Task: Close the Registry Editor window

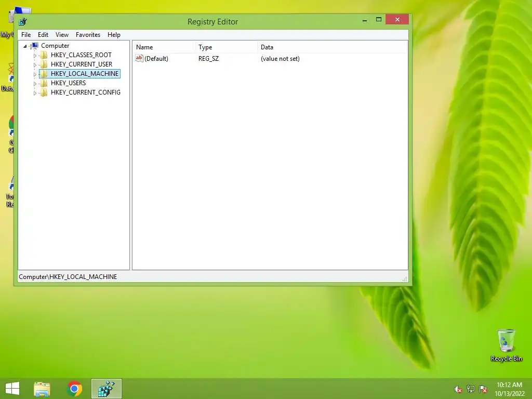Action: pos(397,20)
